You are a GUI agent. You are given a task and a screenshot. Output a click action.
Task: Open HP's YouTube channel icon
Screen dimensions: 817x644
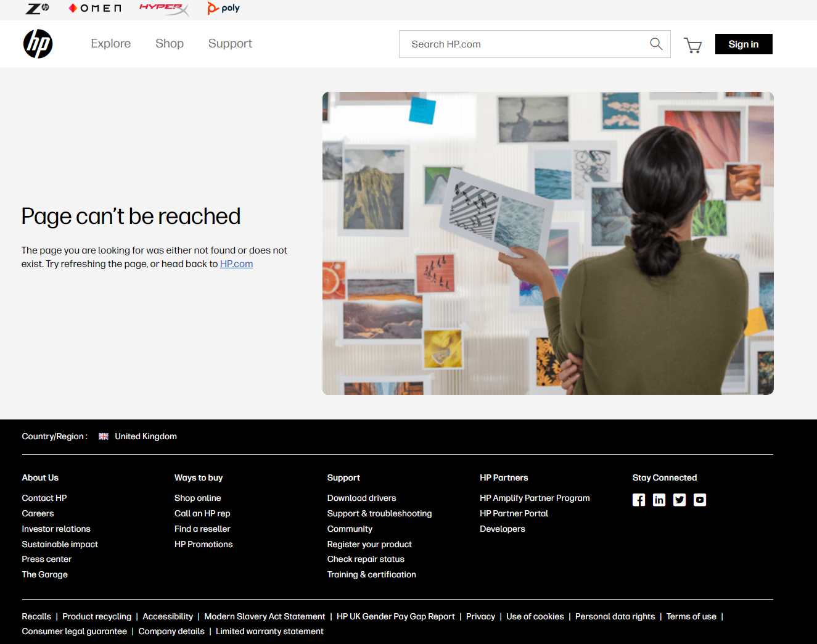pyautogui.click(x=700, y=500)
